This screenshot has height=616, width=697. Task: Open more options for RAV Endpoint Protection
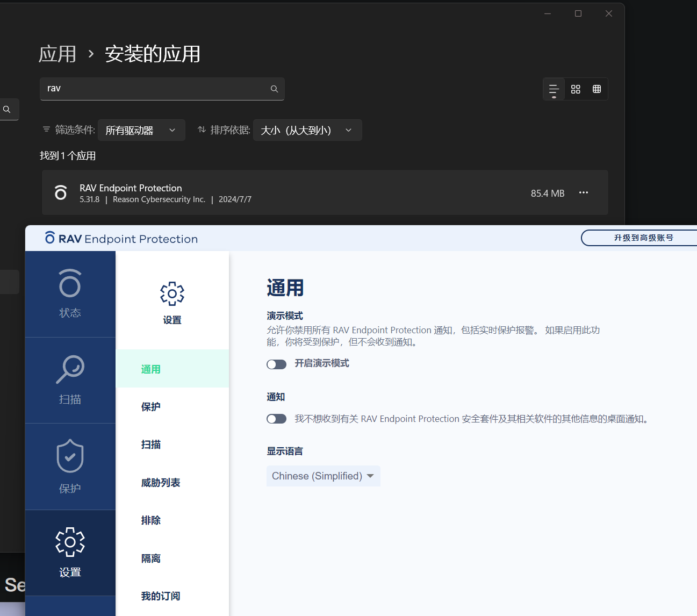583,192
